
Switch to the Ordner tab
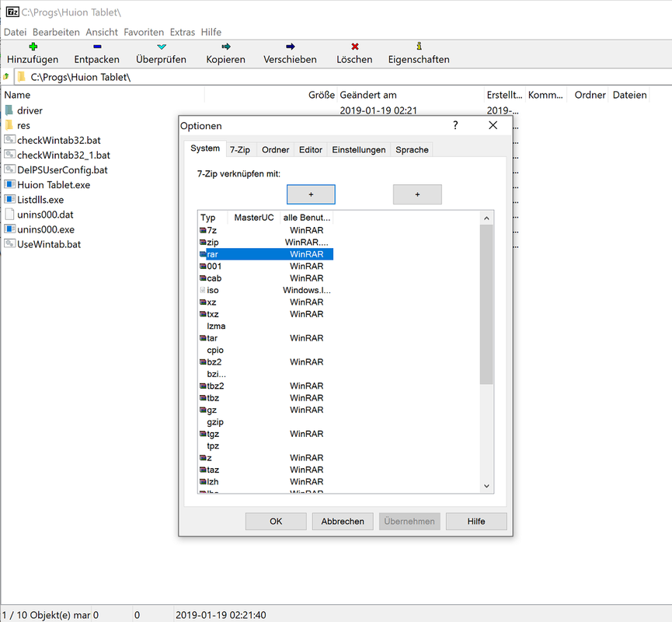pos(276,150)
